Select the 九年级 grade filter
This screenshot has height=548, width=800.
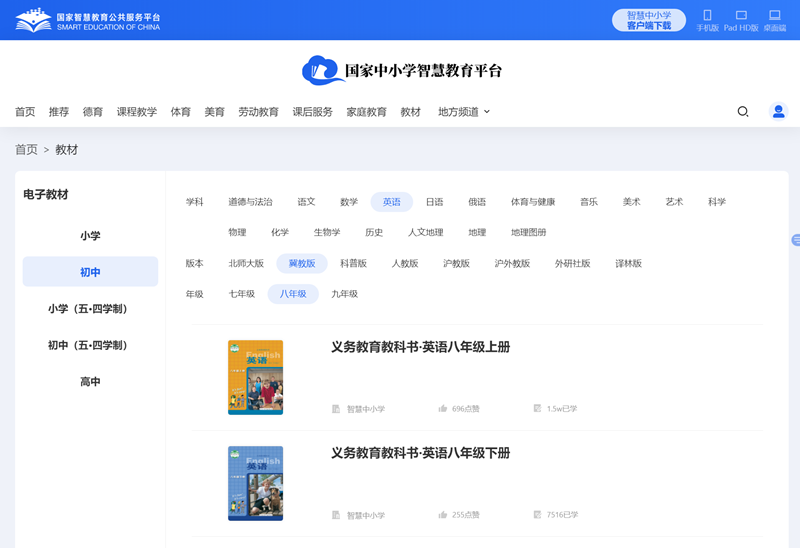coord(344,294)
